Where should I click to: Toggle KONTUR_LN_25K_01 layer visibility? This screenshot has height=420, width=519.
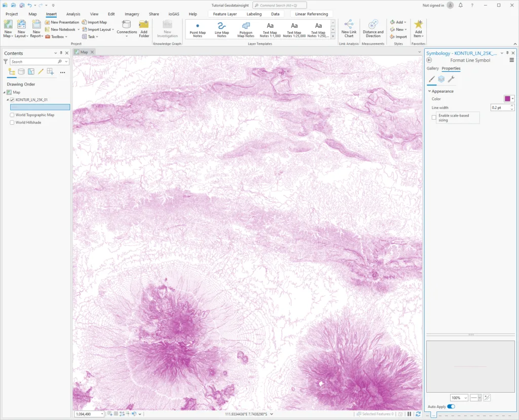click(12, 100)
